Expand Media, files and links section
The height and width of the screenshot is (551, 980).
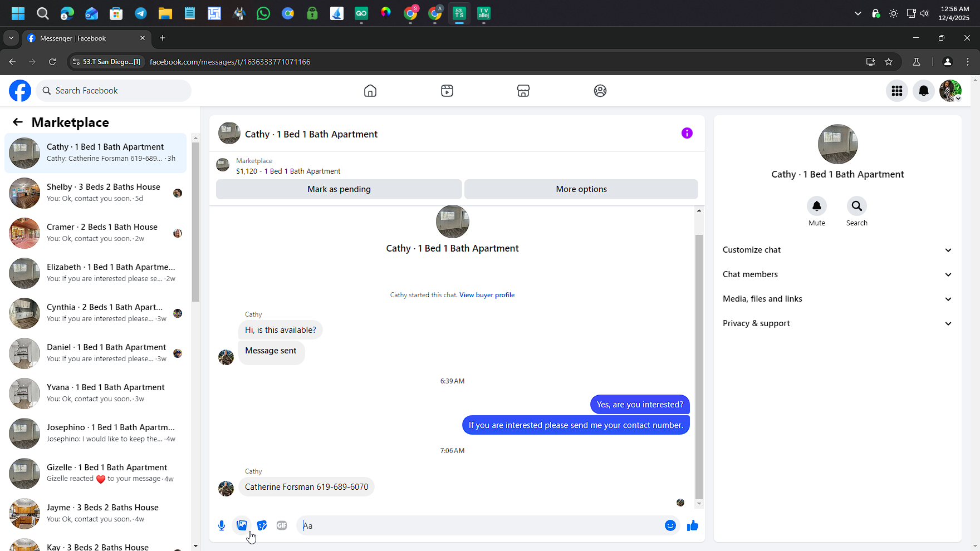[x=837, y=299]
